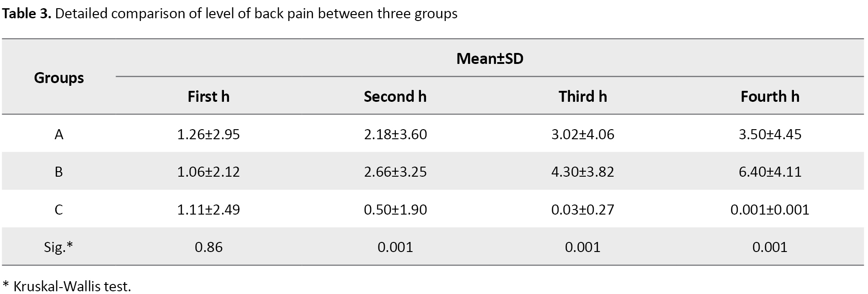Click the group B row label
The image size is (868, 294).
[x=59, y=172]
